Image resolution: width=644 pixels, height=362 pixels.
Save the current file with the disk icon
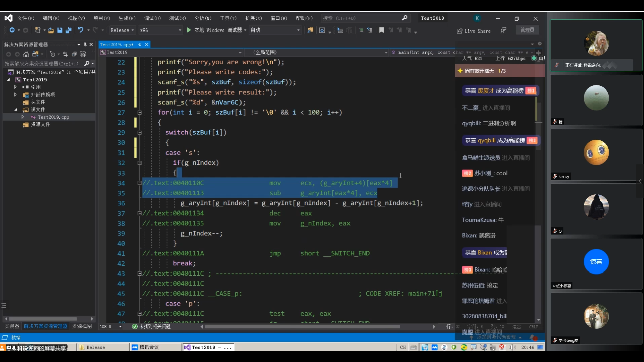click(x=60, y=30)
